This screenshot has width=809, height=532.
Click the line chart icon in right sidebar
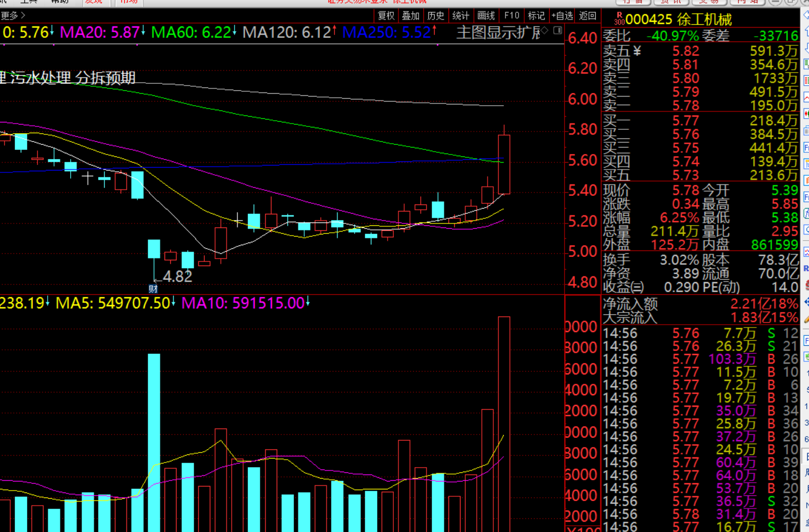pos(806,97)
